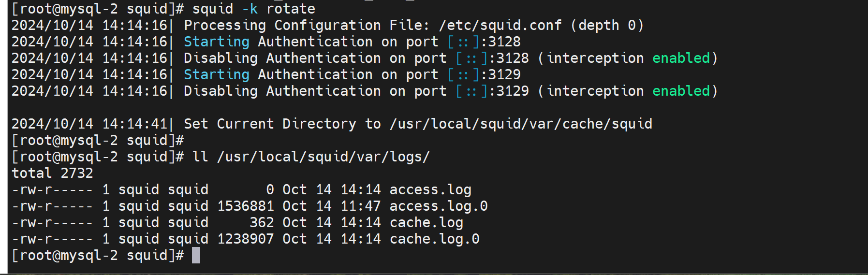Screen dimensions: 868x275
Task: Click the 362-byte cache.log filename
Action: click(x=426, y=222)
